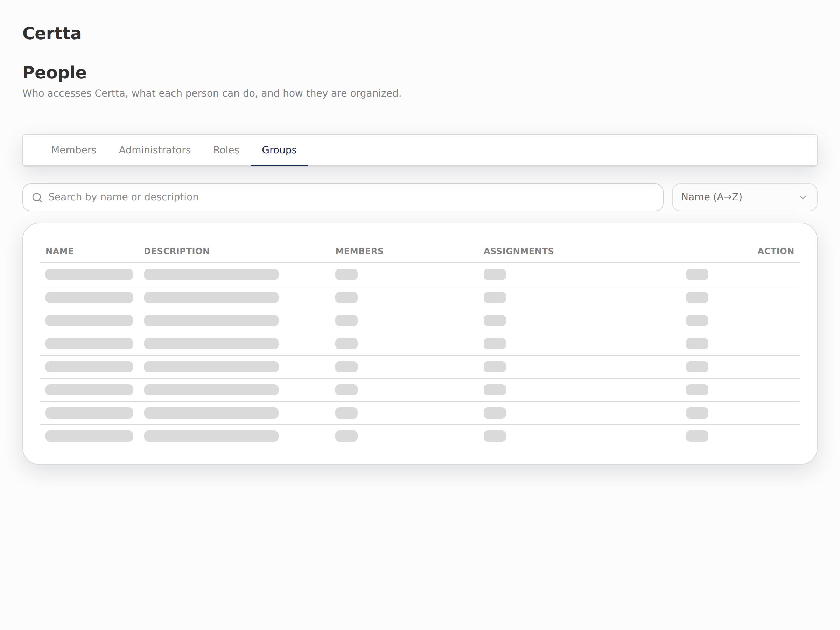This screenshot has height=630, width=840.
Task: Click the ASSIGNMENTS column header
Action: pyautogui.click(x=518, y=251)
